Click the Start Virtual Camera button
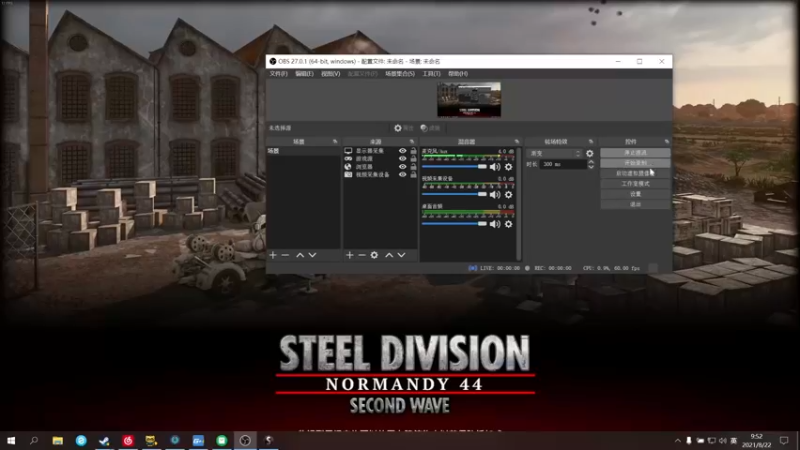The width and height of the screenshot is (800, 450). (635, 173)
